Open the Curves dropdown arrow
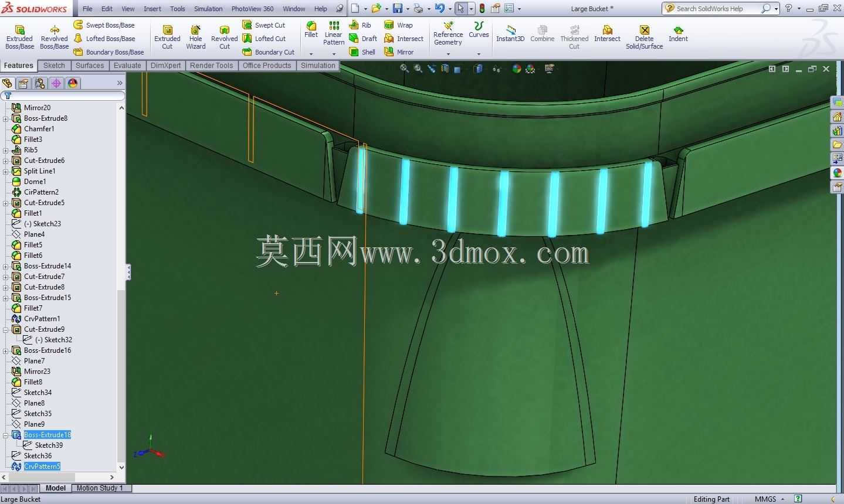This screenshot has height=504, width=844. [x=479, y=54]
